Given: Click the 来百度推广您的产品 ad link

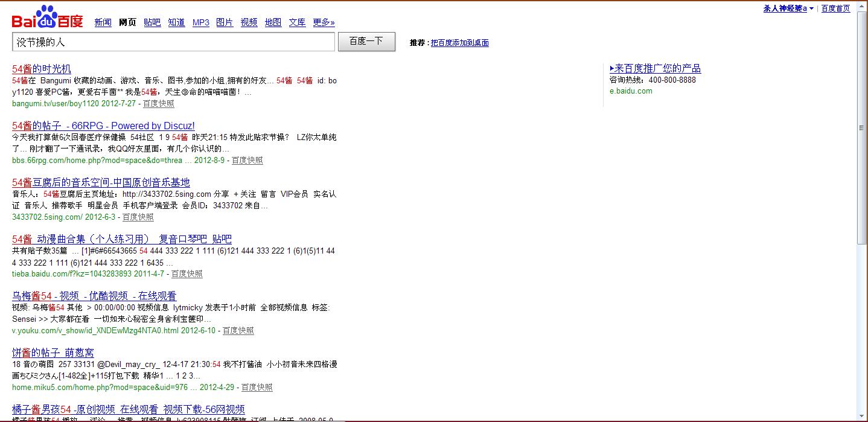Looking at the screenshot, I should (x=656, y=68).
